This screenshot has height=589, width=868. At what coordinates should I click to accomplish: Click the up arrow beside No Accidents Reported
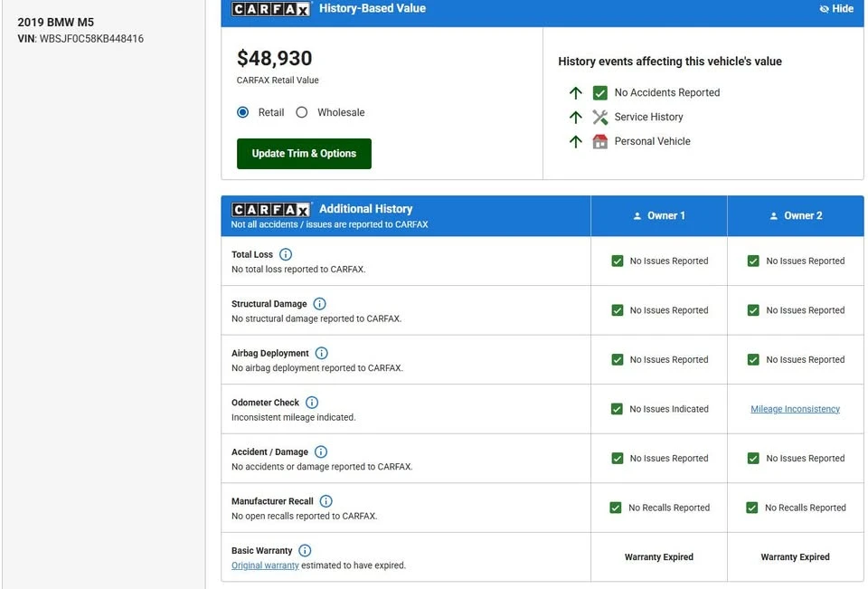(x=576, y=92)
